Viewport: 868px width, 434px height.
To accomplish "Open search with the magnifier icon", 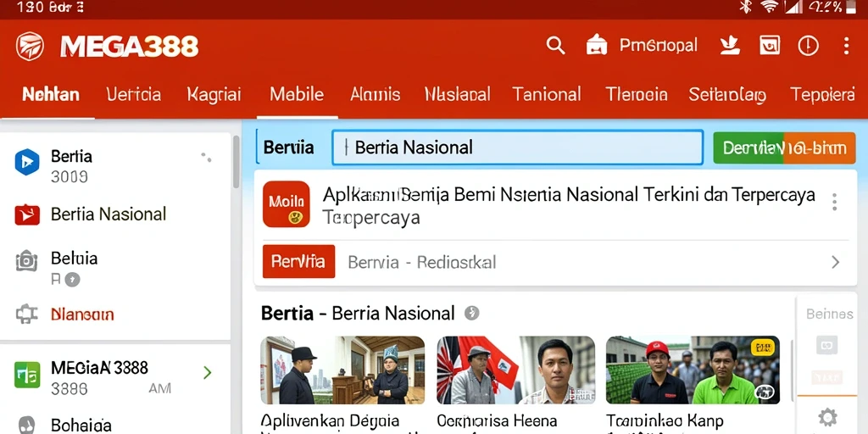I will (x=555, y=46).
